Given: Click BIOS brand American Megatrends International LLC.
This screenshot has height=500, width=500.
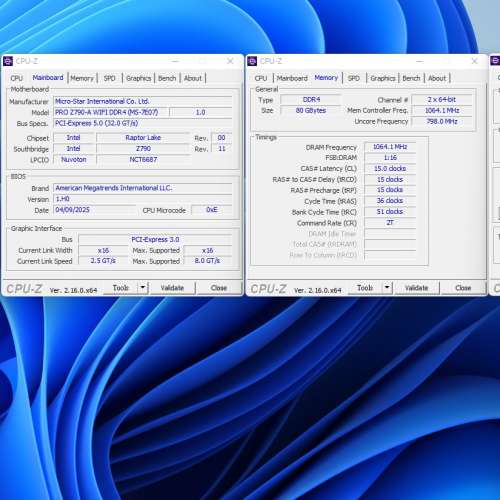Looking at the screenshot, I should (143, 188).
